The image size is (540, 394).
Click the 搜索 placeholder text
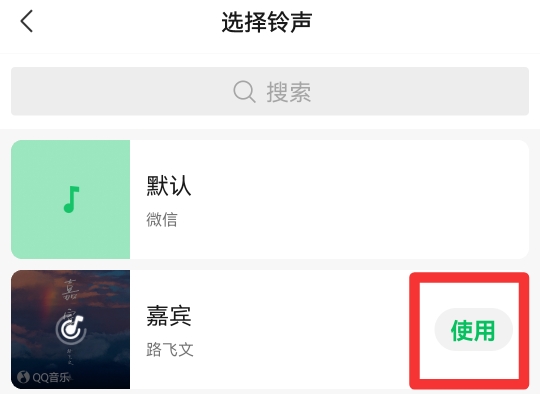[289, 92]
